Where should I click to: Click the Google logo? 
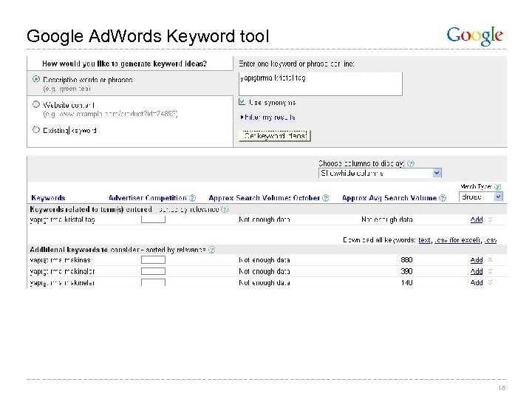pyautogui.click(x=474, y=36)
